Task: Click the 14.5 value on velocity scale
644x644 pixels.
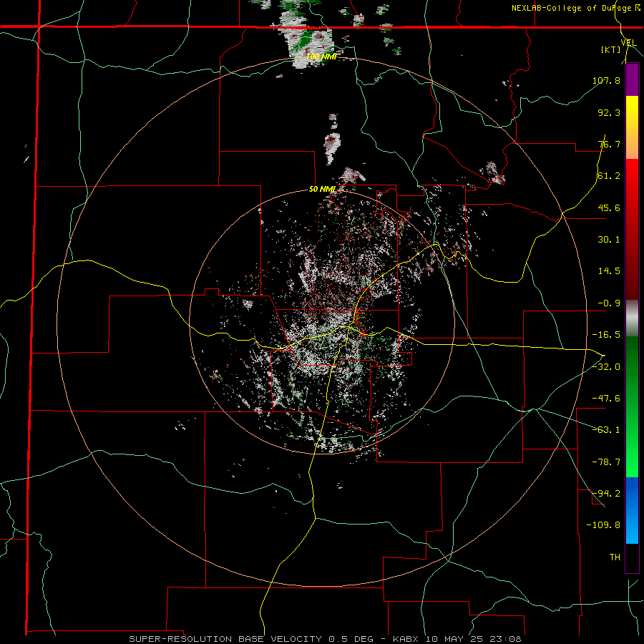Action: 609,271
